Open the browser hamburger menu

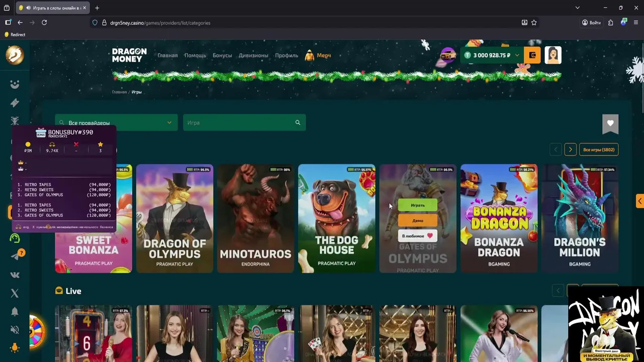pos(636,23)
